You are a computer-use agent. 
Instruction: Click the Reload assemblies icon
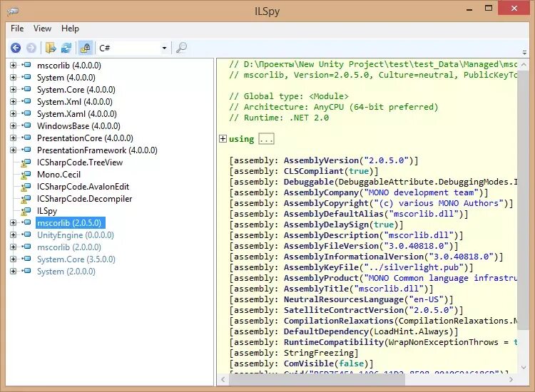(66, 48)
